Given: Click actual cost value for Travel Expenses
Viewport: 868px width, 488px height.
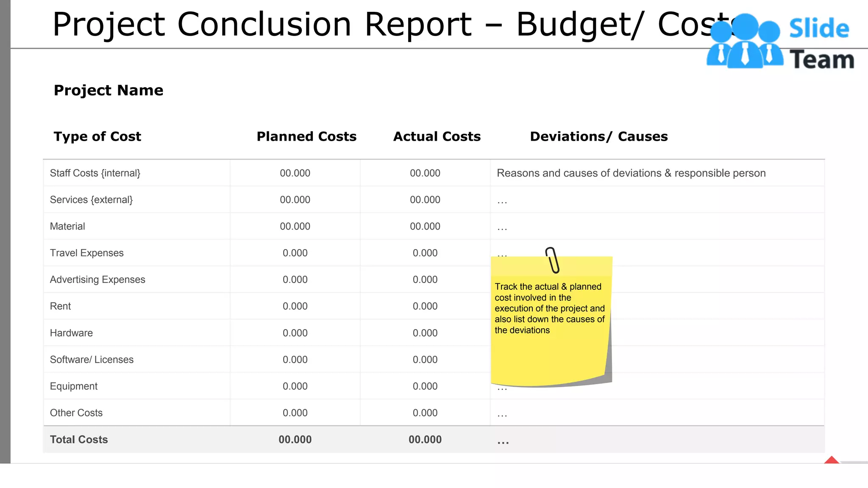Looking at the screenshot, I should (425, 253).
